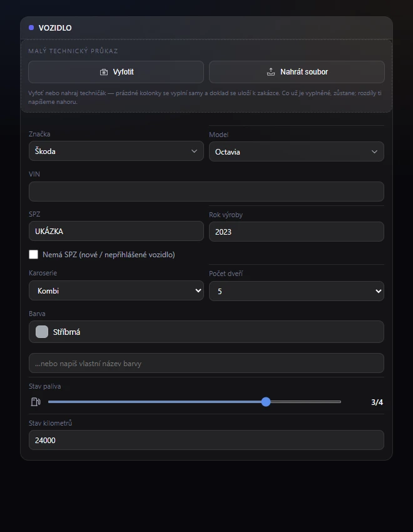
Task: Click the custom color name input field
Action: click(206, 364)
